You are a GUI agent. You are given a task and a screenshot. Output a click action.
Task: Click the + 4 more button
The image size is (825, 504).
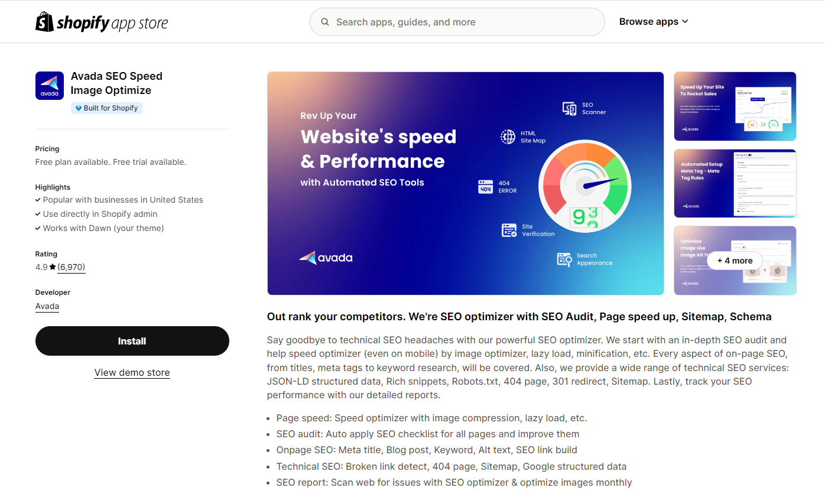[x=735, y=261]
